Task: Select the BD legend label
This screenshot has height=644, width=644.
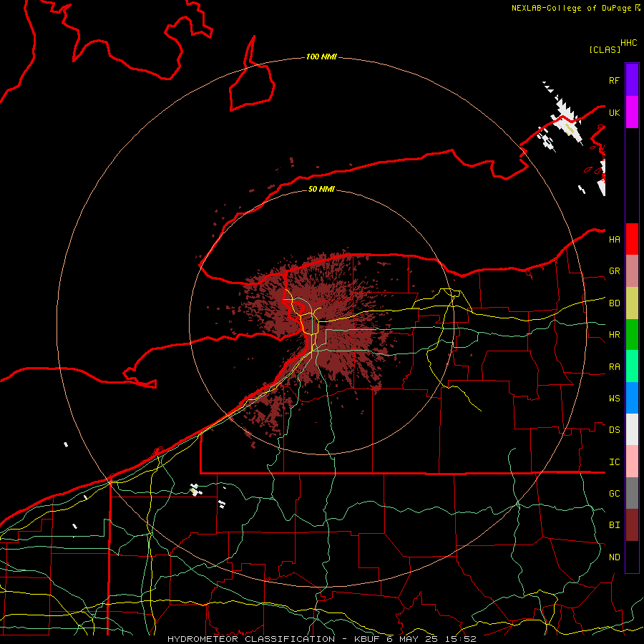Action: (x=615, y=303)
